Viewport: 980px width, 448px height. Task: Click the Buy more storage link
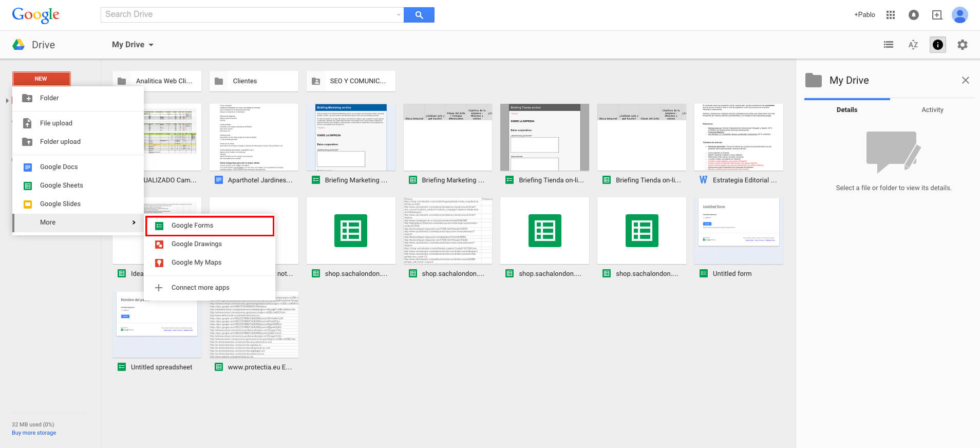coord(34,433)
